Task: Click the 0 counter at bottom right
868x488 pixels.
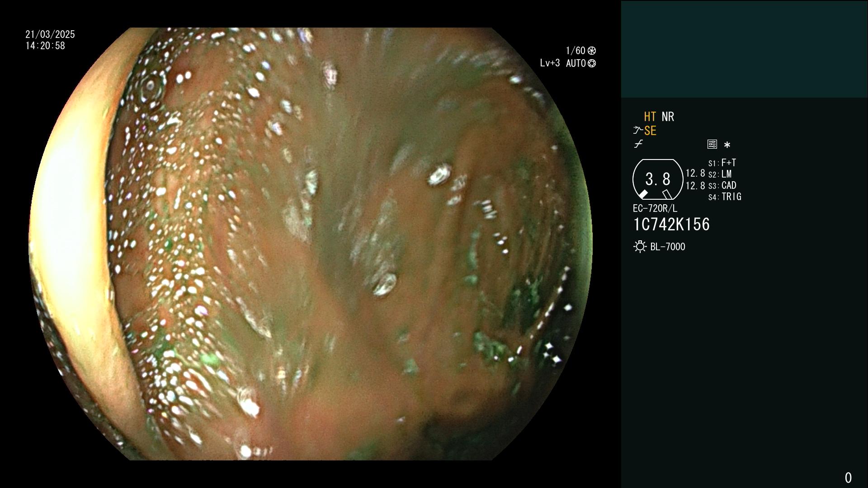Action: pos(848,478)
